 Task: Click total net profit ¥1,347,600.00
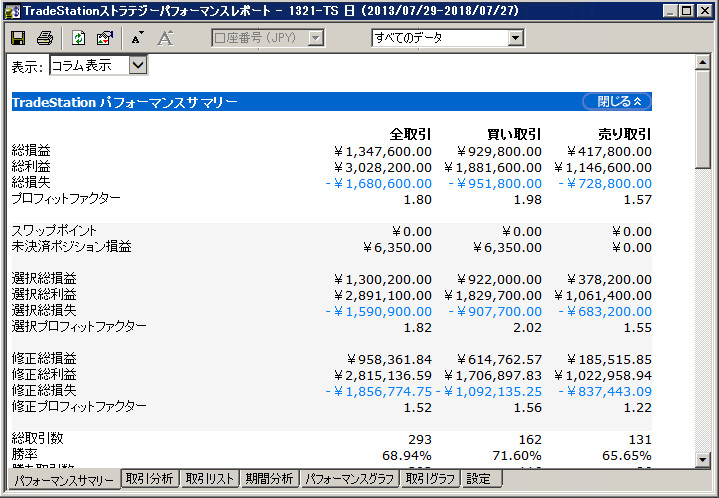(382, 151)
